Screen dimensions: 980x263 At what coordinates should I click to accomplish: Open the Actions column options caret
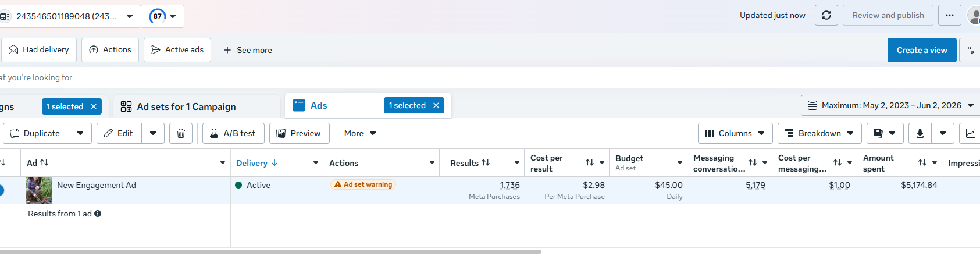[432, 163]
